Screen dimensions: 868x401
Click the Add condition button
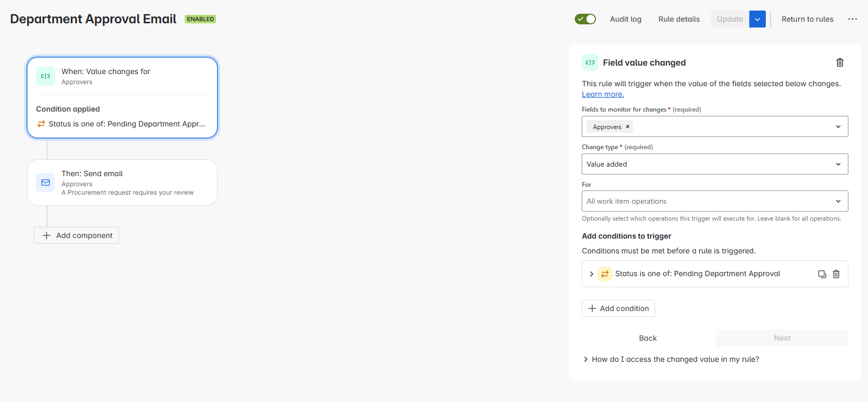pyautogui.click(x=618, y=308)
